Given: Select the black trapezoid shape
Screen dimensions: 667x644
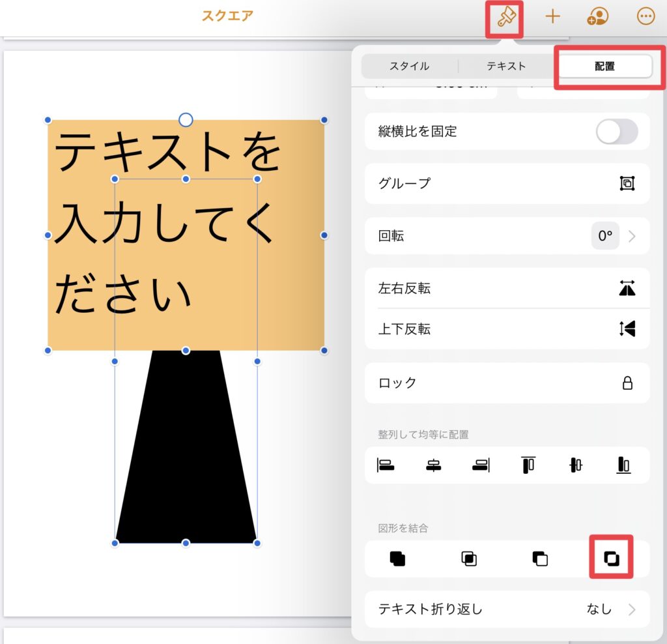Looking at the screenshot, I should click(x=186, y=447).
